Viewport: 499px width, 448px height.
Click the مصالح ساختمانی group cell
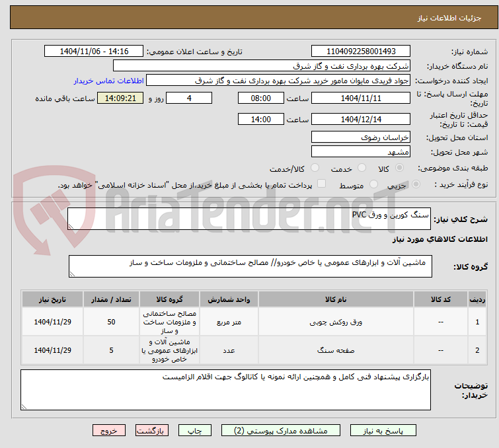click(169, 322)
